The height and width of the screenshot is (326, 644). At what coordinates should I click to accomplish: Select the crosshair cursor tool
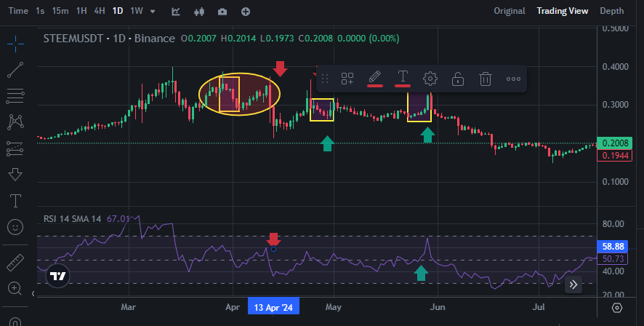point(15,44)
